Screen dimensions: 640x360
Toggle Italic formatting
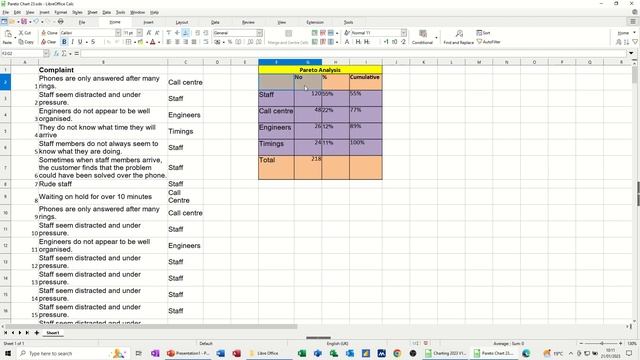pos(72,42)
